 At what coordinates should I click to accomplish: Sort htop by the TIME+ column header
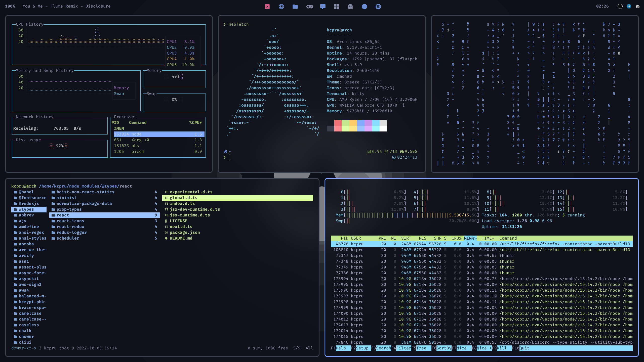point(488,238)
